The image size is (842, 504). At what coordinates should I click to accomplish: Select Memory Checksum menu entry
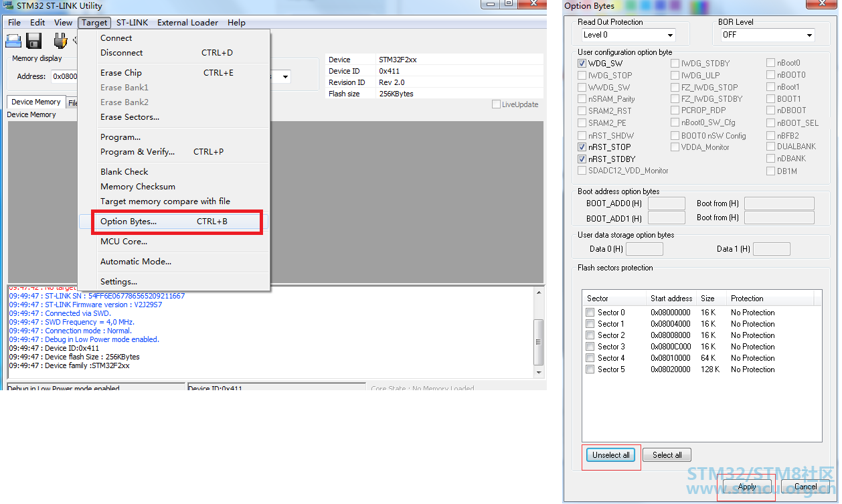point(174,187)
